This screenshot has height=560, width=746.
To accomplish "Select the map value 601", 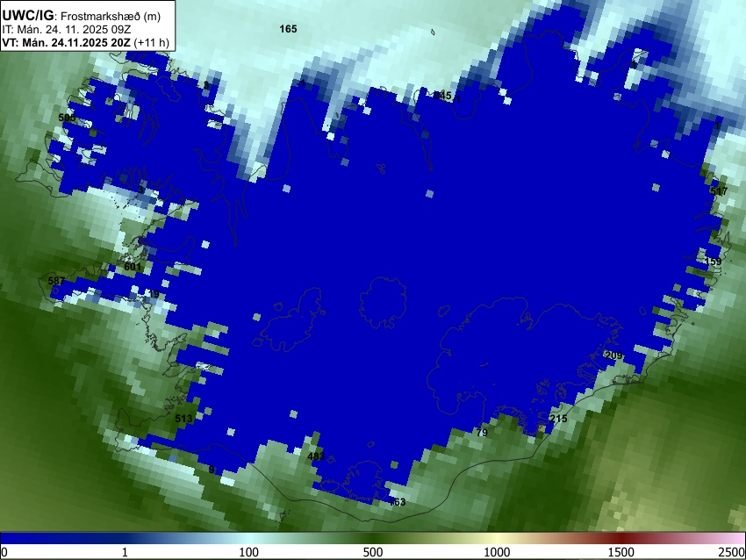I will click(x=133, y=267).
